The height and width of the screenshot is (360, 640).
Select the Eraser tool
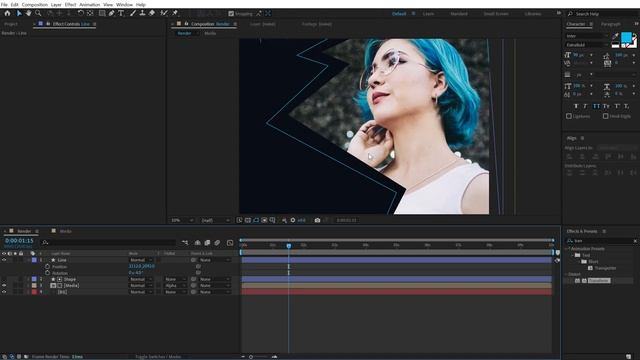(x=151, y=13)
